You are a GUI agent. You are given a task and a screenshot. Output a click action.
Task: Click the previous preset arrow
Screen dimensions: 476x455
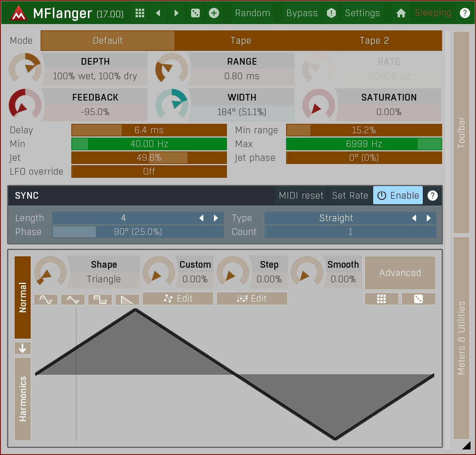[158, 13]
